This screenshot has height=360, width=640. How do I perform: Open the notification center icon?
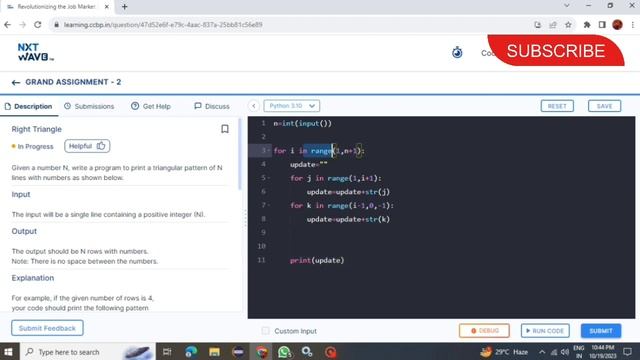pyautogui.click(x=628, y=352)
